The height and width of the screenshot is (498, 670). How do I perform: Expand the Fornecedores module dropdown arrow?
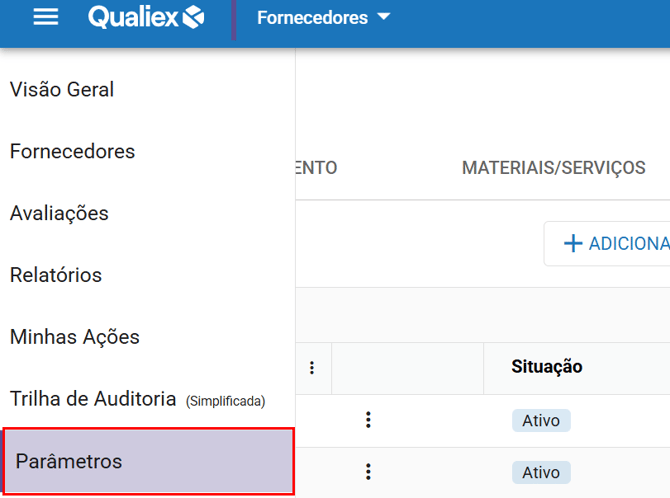click(x=385, y=18)
